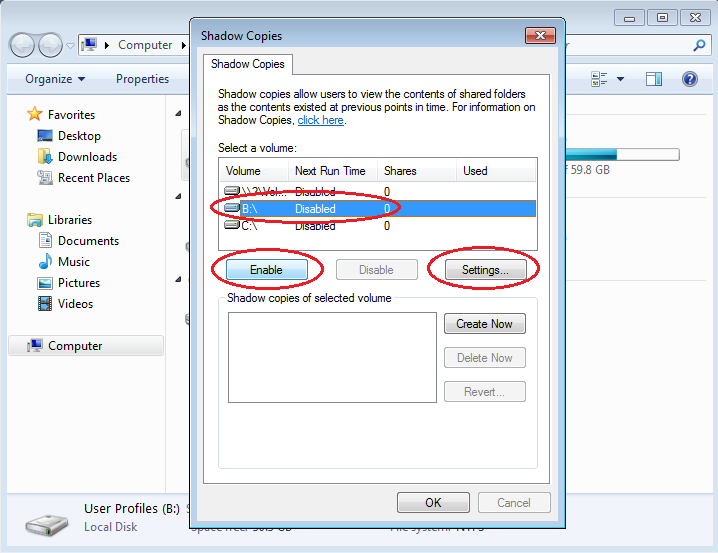This screenshot has height=553, width=718.
Task: Click the Enable button in Shadow Copies
Action: point(267,270)
